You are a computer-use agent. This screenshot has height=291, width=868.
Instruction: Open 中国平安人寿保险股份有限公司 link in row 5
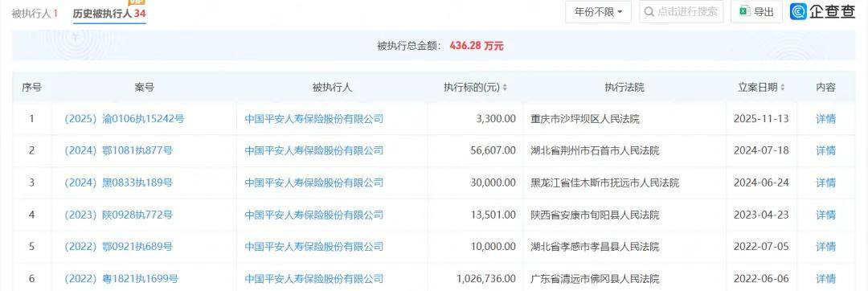pyautogui.click(x=314, y=247)
